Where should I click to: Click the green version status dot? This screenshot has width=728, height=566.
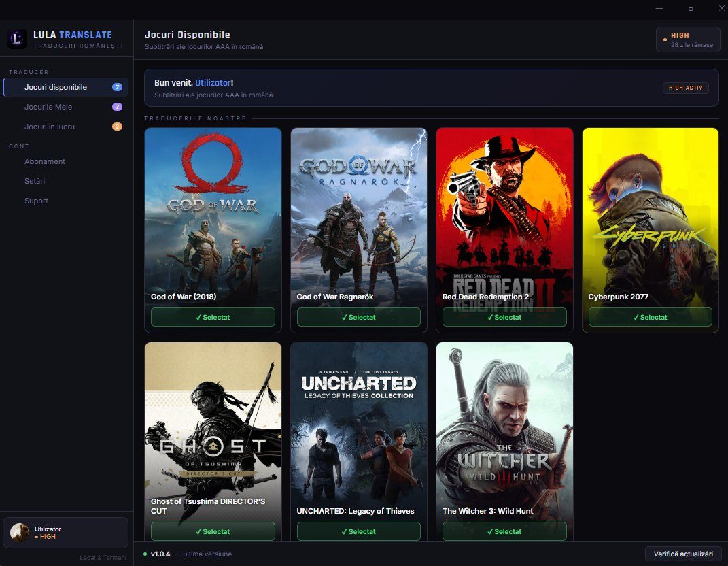point(145,554)
